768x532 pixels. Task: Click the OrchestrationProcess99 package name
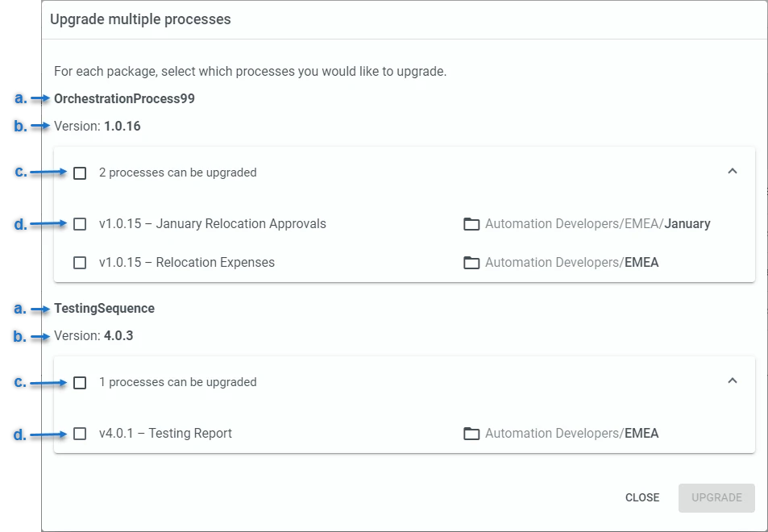tap(124, 98)
